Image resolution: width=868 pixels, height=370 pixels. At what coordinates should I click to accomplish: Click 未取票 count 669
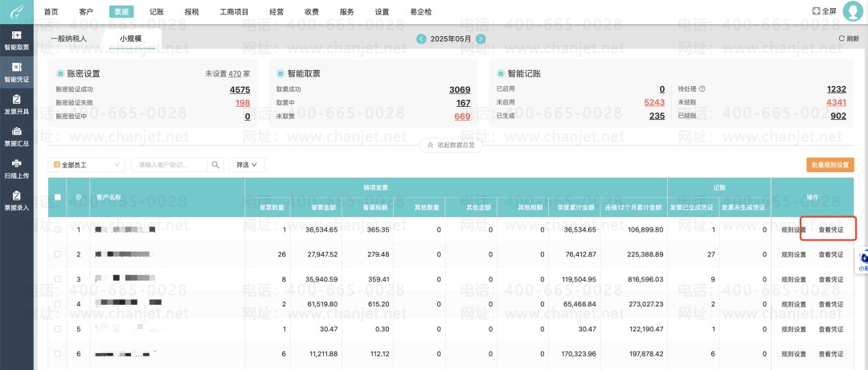pos(462,117)
